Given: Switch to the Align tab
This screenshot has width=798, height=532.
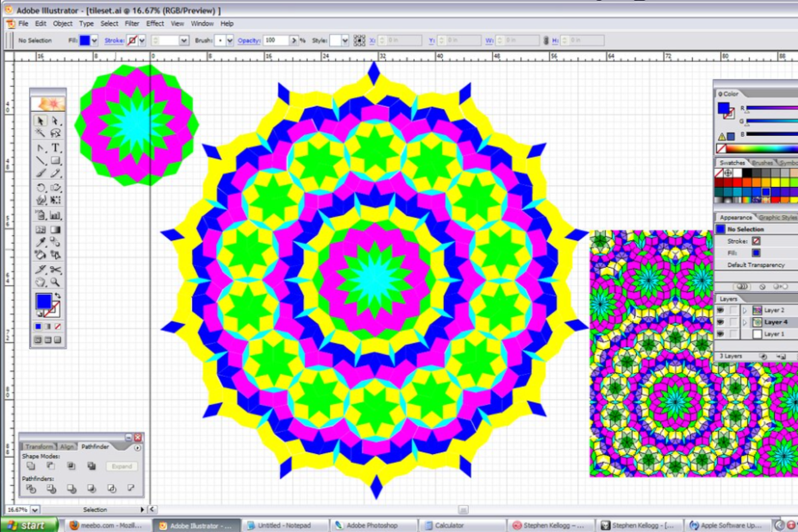Looking at the screenshot, I should (67, 447).
